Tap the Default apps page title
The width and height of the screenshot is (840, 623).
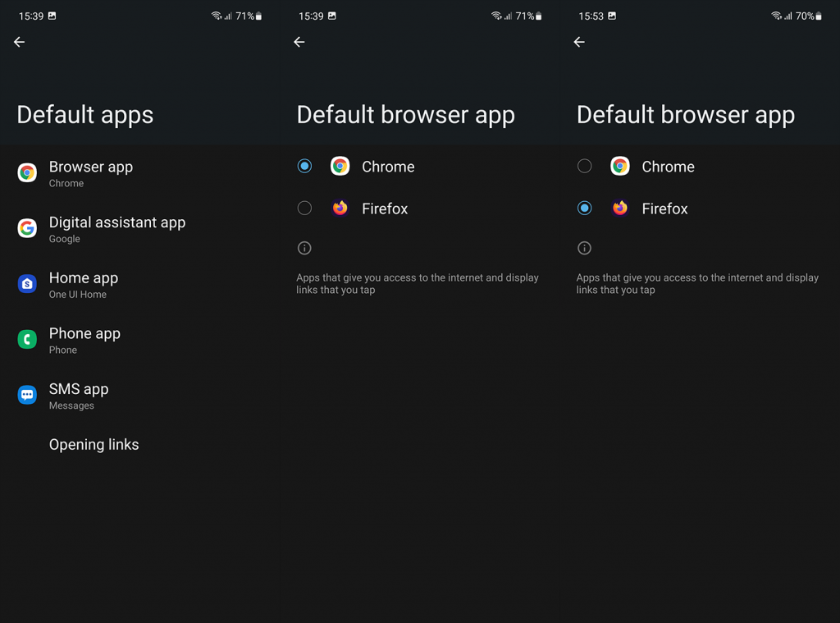[x=85, y=115]
